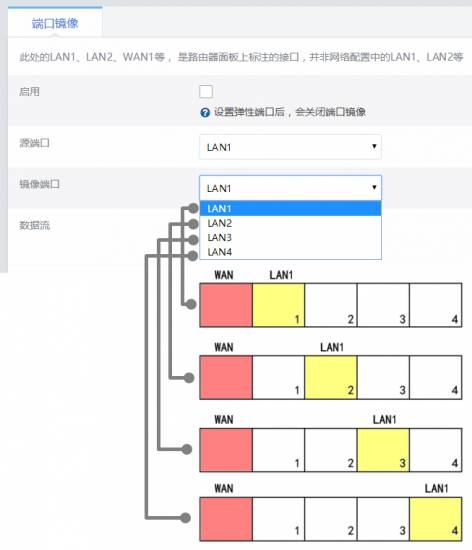
Task: Click the blue help question mark icon
Action: pos(205,113)
